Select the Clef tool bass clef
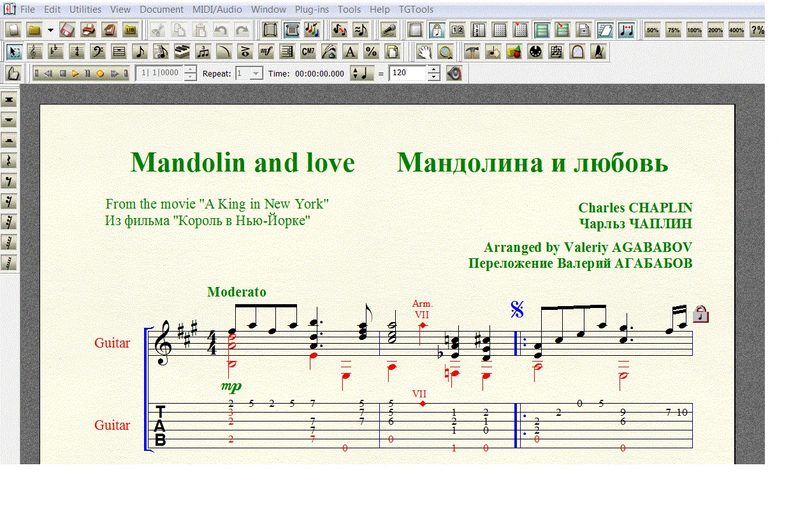 (x=98, y=52)
